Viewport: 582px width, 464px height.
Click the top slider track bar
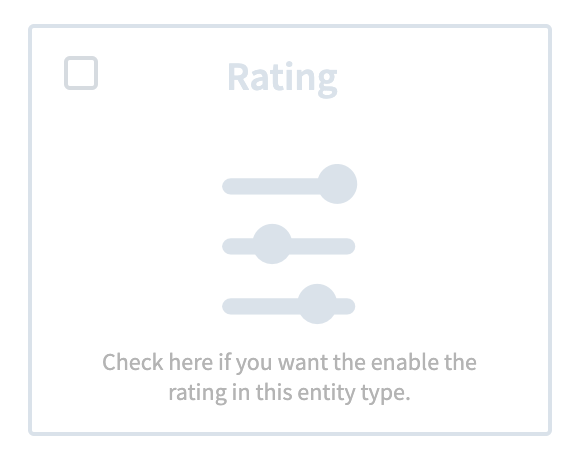pyautogui.click(x=271, y=186)
